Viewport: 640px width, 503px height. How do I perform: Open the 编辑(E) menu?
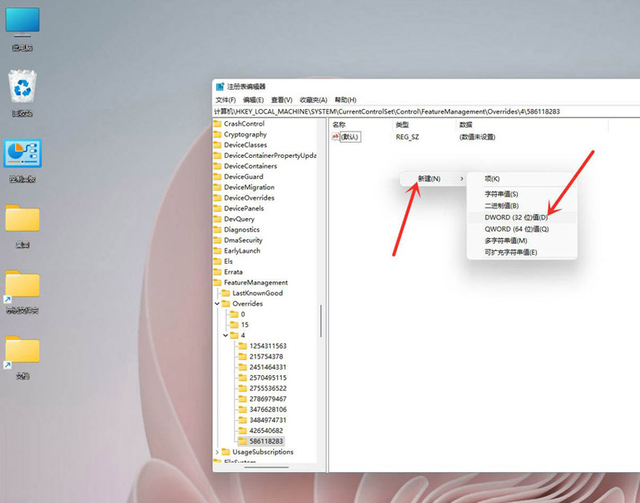(x=253, y=100)
